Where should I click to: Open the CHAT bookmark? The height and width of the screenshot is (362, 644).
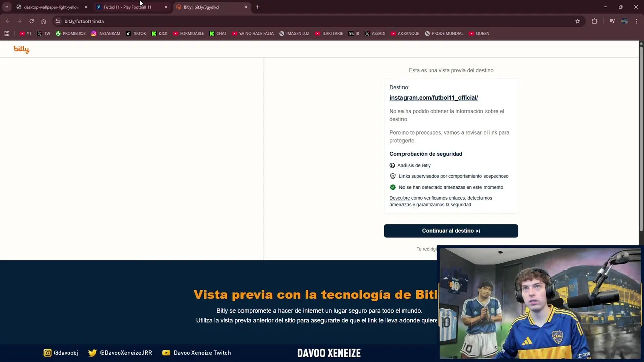pos(218,34)
